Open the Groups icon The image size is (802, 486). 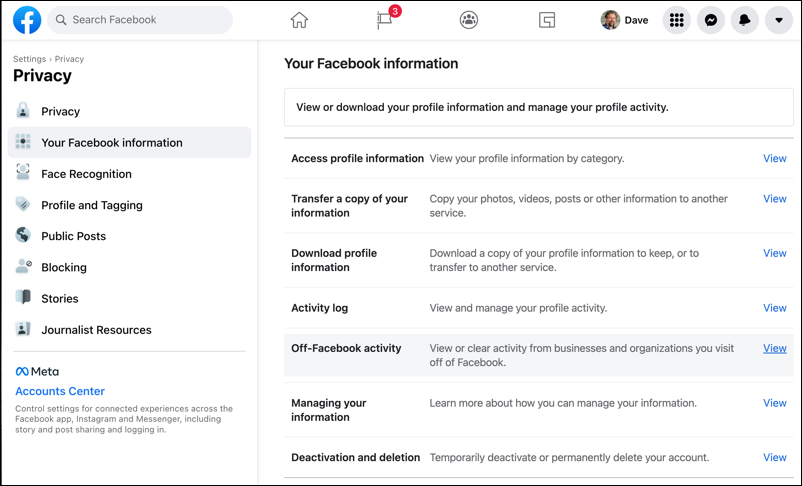click(469, 20)
